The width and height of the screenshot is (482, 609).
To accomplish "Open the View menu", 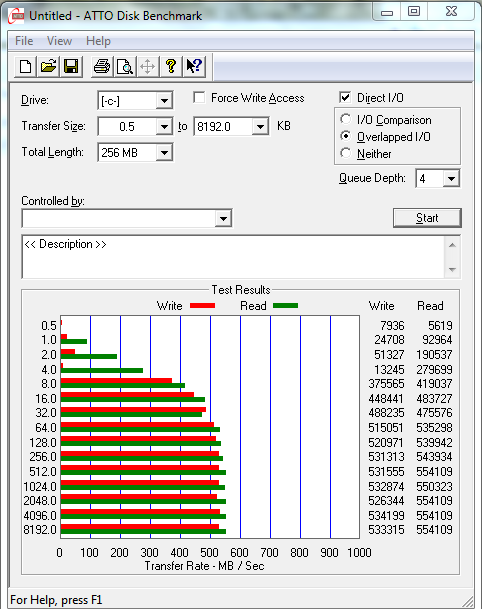I will coord(59,41).
